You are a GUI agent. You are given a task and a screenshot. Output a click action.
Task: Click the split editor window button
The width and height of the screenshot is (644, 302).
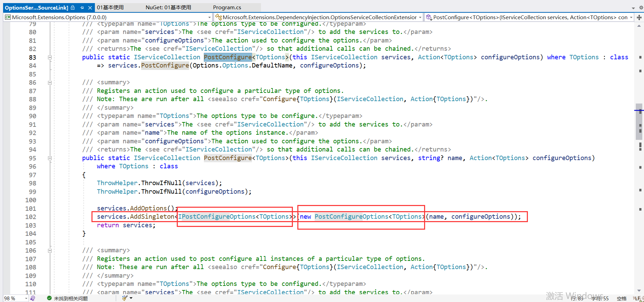(x=639, y=17)
